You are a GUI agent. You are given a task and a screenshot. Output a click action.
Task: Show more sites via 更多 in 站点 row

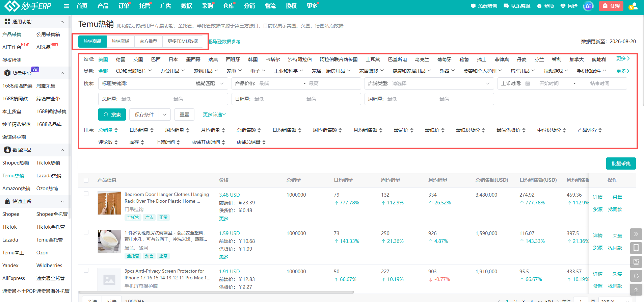coord(623,58)
